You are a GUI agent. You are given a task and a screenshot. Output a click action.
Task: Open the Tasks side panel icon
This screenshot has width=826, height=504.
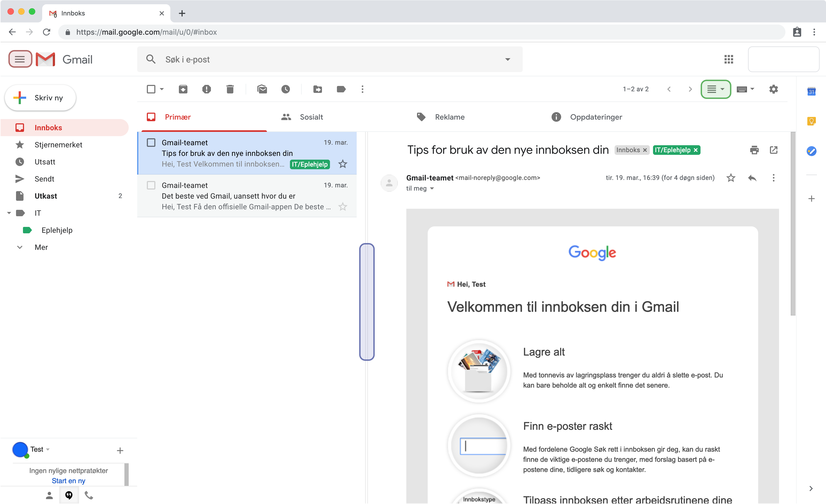coord(811,151)
